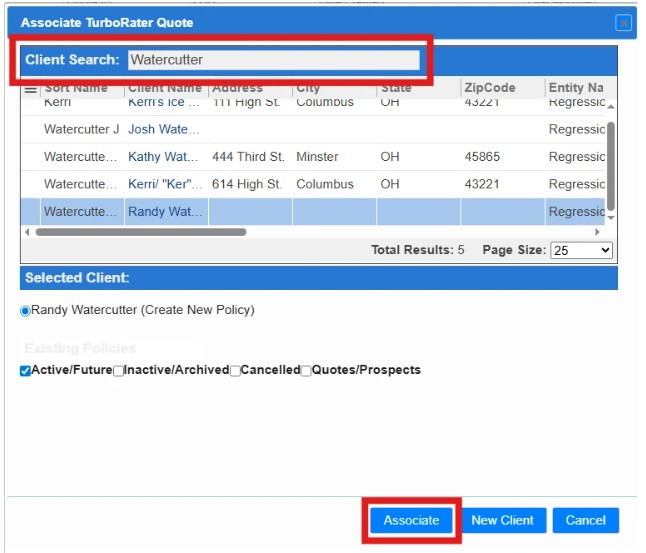The height and width of the screenshot is (553, 646).
Task: Click the vertical scrollbar thumb
Action: tap(611, 166)
